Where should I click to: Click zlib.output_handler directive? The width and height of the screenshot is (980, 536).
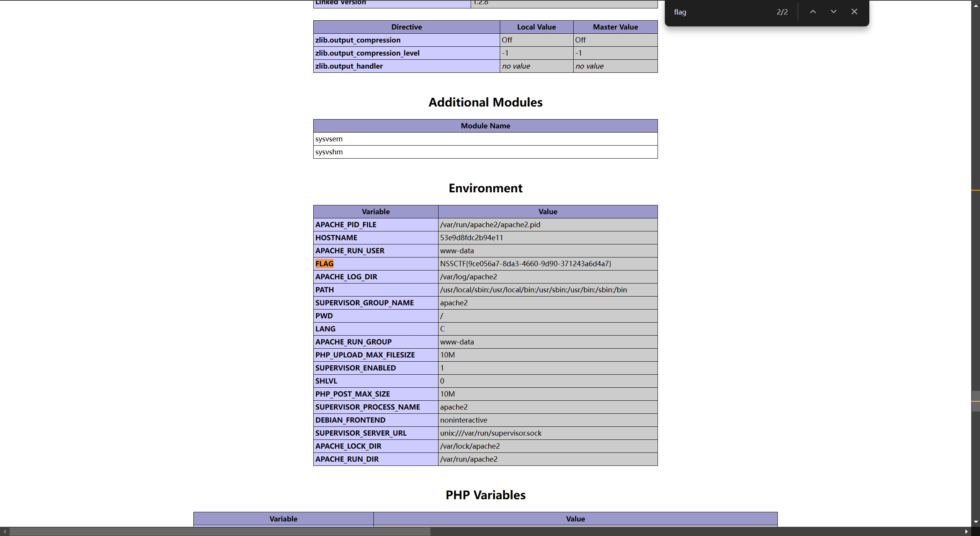(x=349, y=66)
